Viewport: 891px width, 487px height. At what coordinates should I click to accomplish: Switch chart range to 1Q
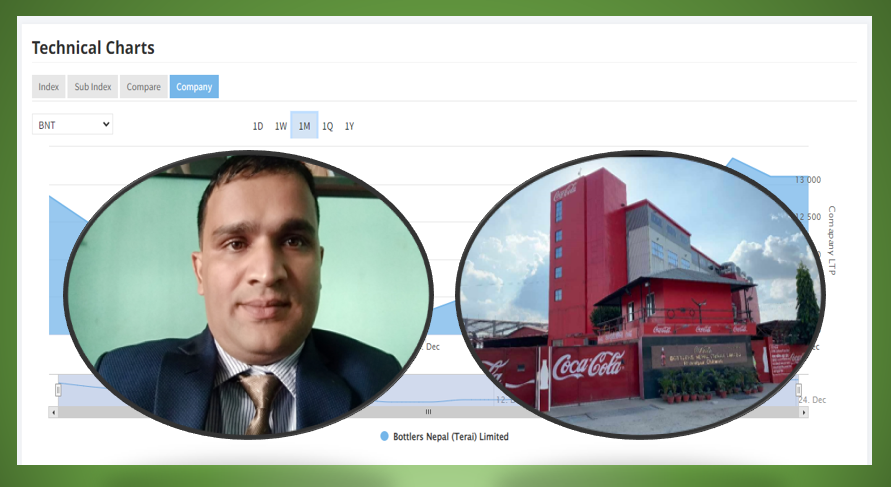327,126
